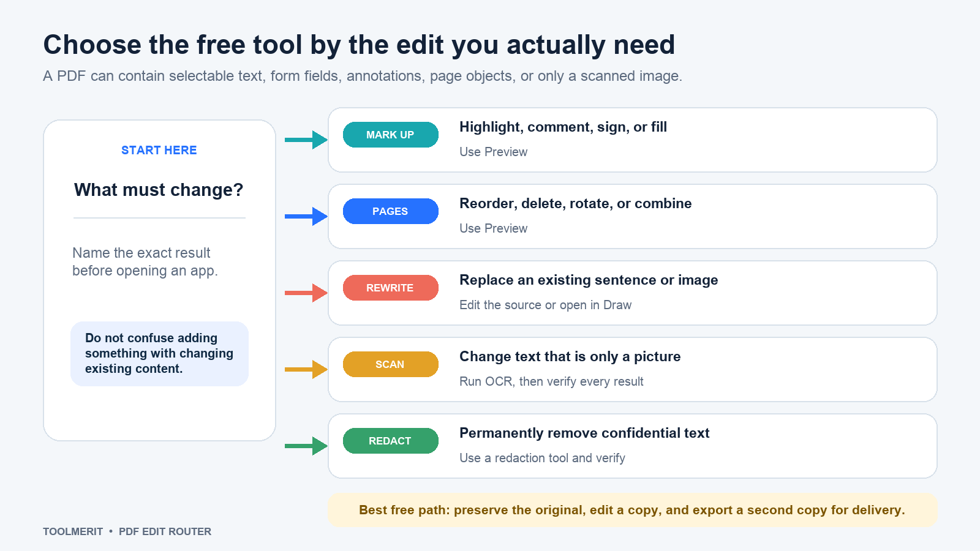Click the MARK UP pill label
This screenshot has width=980, height=551.
(x=390, y=135)
